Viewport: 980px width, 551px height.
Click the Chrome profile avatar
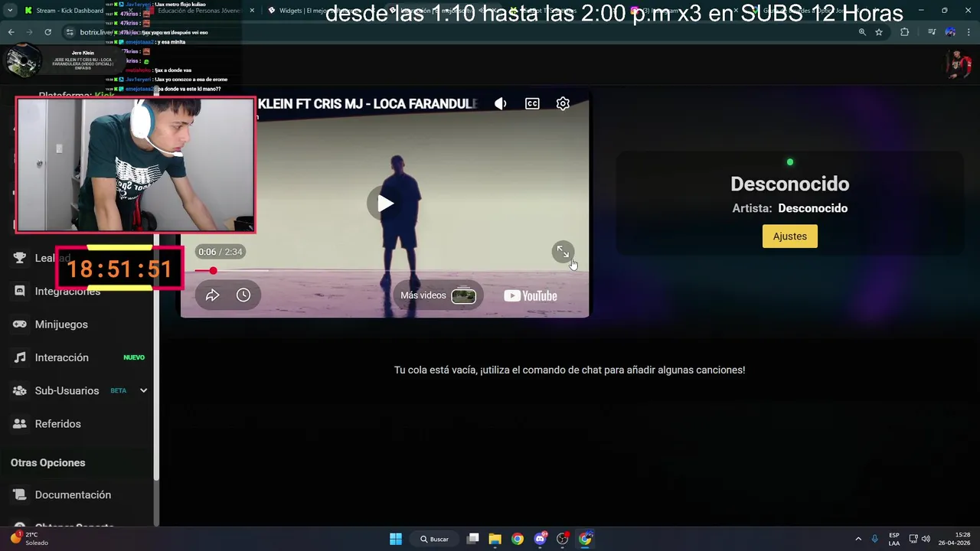click(x=950, y=32)
